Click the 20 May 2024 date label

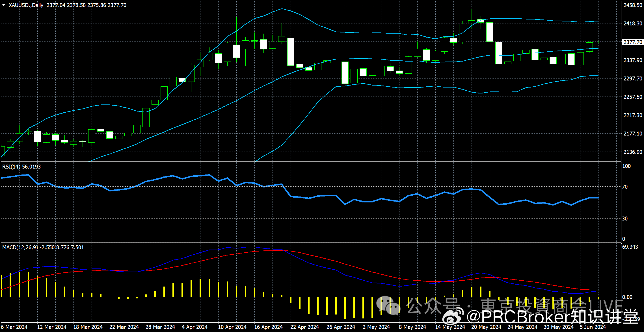tap(486, 327)
